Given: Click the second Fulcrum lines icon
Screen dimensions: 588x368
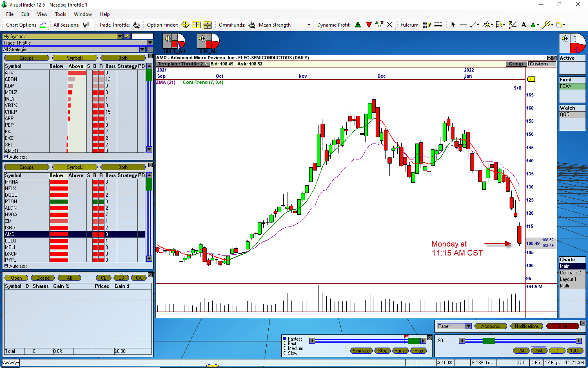Looking at the screenshot, I should 438,25.
